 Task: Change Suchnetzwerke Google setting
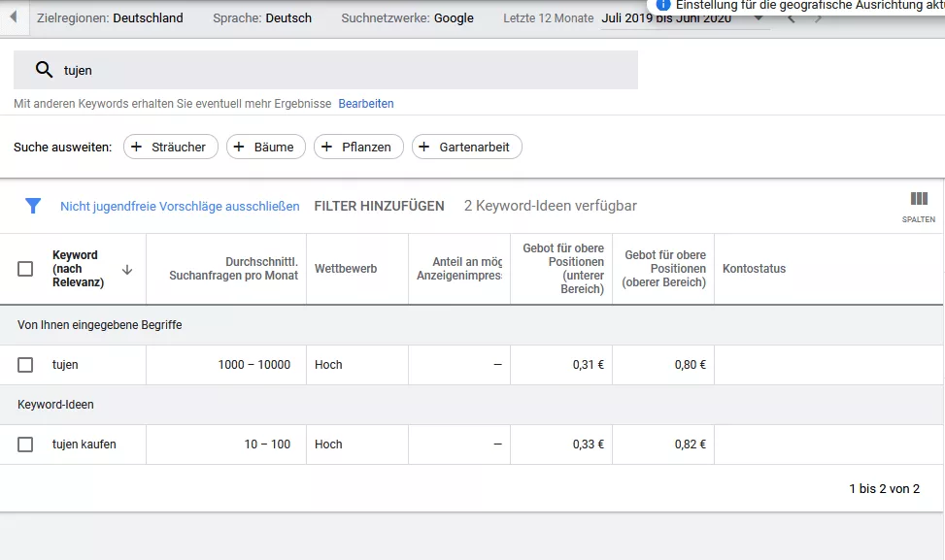coord(407,18)
